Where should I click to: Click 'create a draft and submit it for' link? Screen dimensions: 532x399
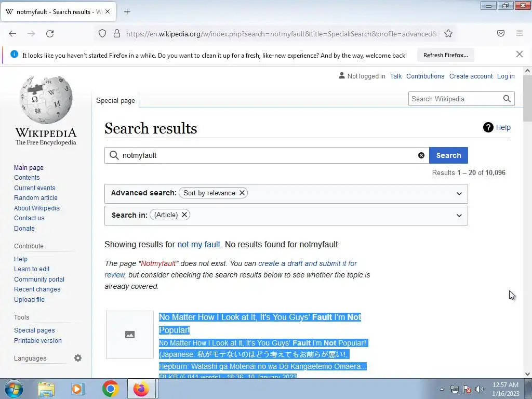[308, 263]
